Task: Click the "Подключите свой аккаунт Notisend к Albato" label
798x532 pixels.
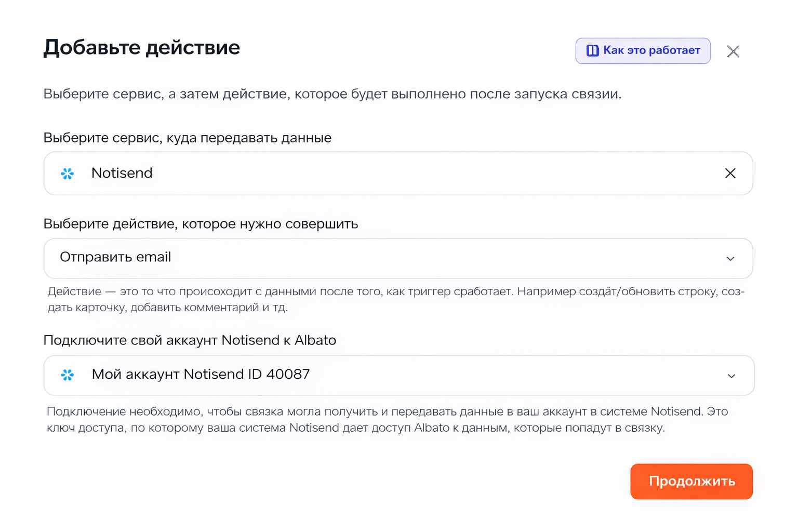Action: point(190,340)
